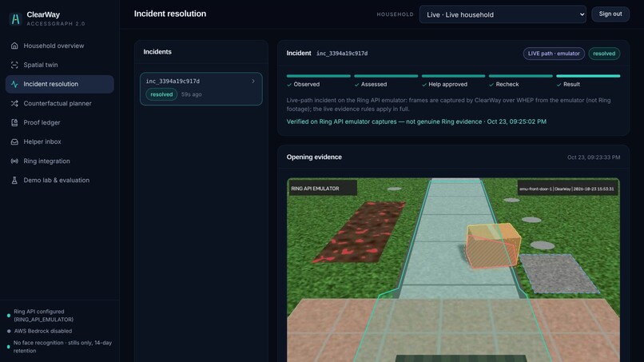Image resolution: width=644 pixels, height=362 pixels.
Task: Click the Spatial twin scan icon
Action: pos(14,65)
